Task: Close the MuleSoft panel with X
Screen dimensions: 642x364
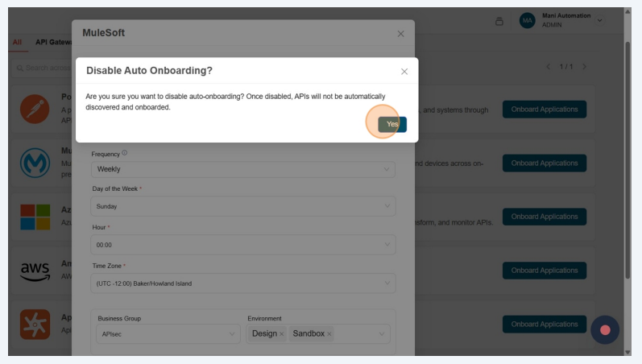Action: [x=400, y=34]
